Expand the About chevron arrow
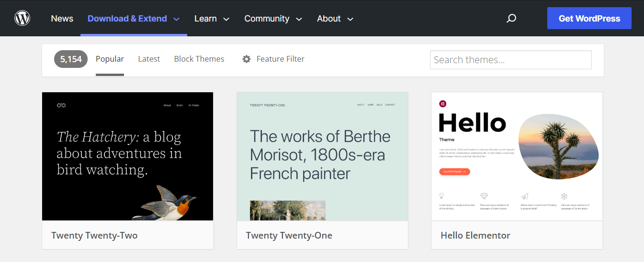644x262 pixels. (350, 19)
